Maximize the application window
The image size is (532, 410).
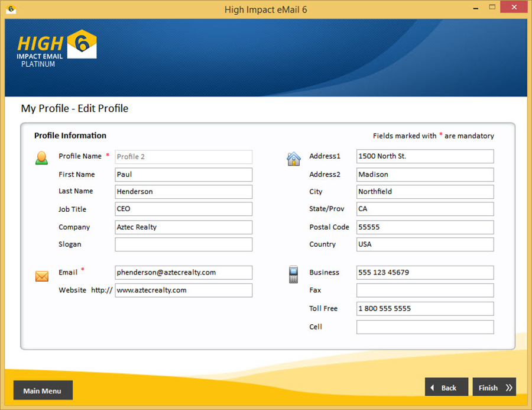(492, 8)
